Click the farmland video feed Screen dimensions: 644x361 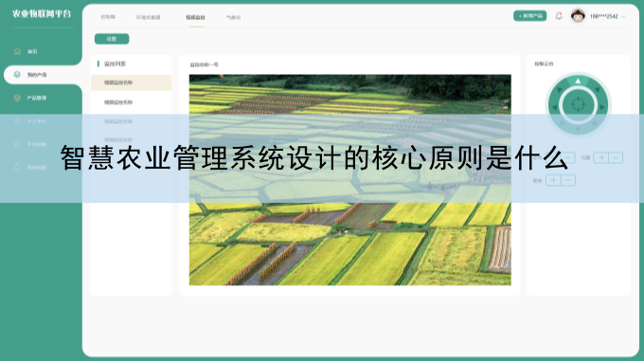coord(349,180)
